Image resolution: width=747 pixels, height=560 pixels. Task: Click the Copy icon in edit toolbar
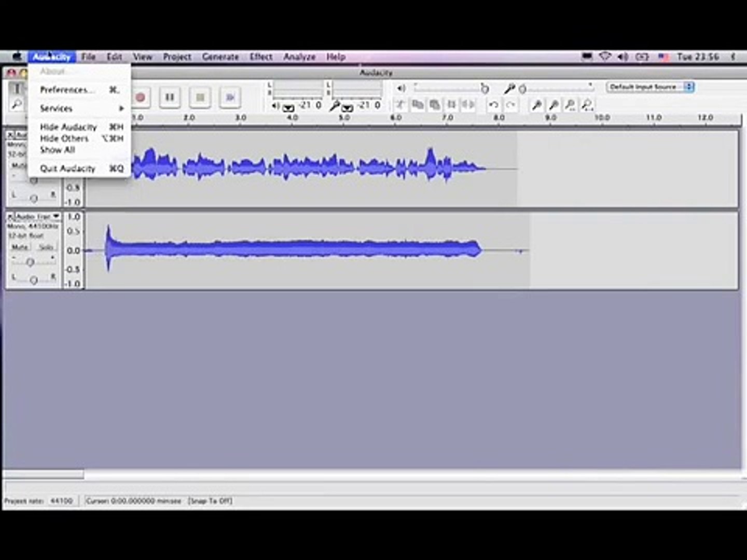(418, 105)
